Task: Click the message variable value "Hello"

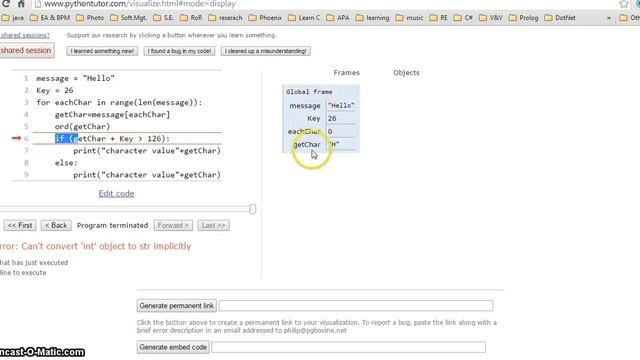Action: point(341,106)
